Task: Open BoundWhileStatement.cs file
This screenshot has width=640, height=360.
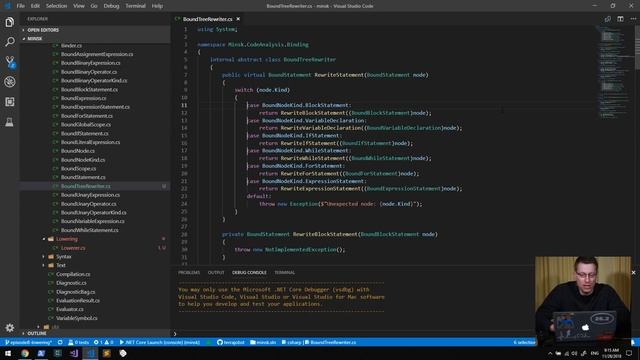Action: [x=90, y=230]
